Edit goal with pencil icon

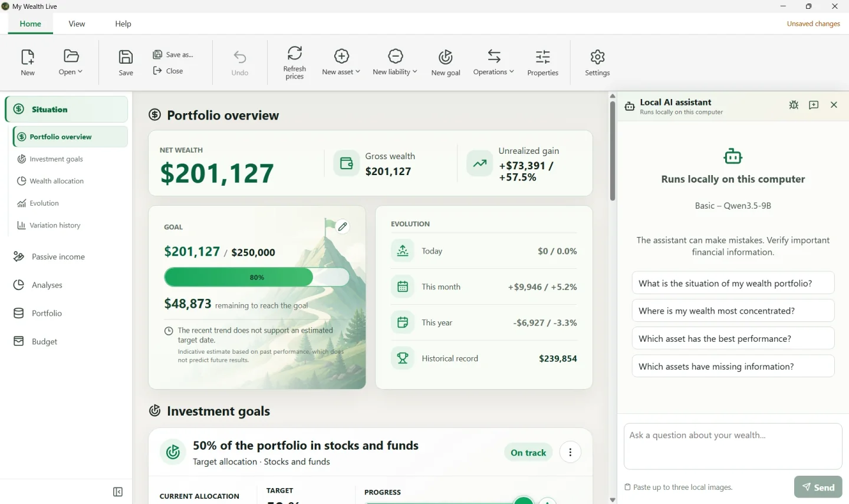pyautogui.click(x=343, y=226)
